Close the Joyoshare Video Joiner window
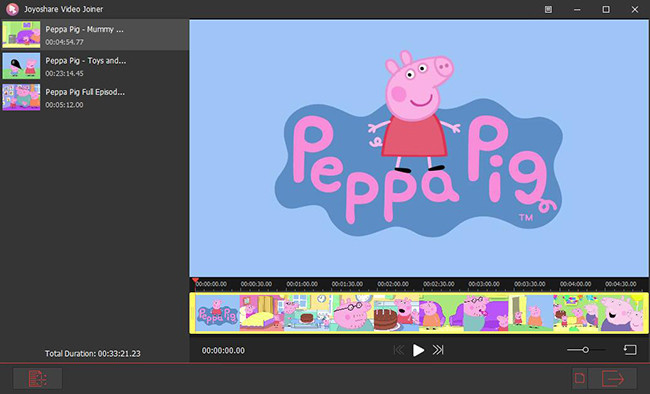The image size is (650, 394). (x=635, y=9)
